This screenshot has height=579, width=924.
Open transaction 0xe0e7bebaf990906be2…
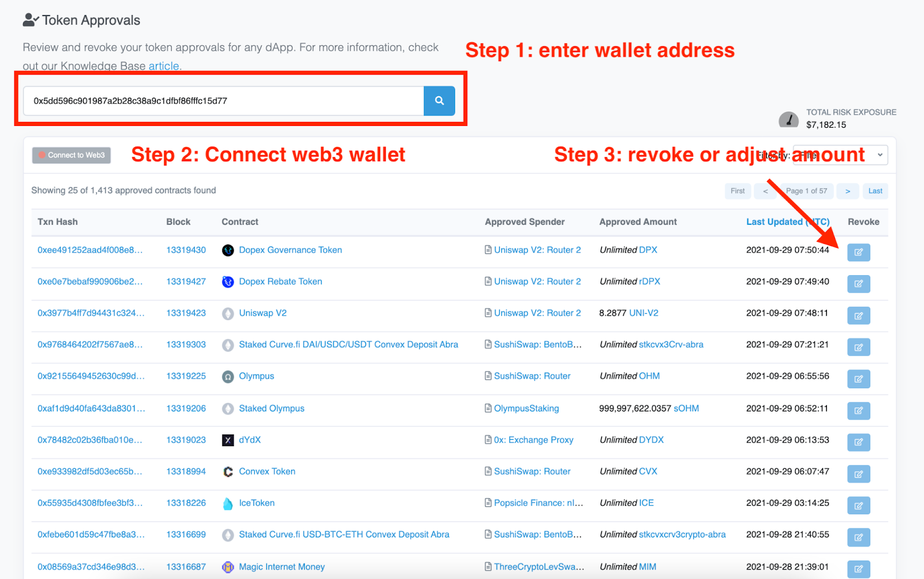pyautogui.click(x=90, y=282)
